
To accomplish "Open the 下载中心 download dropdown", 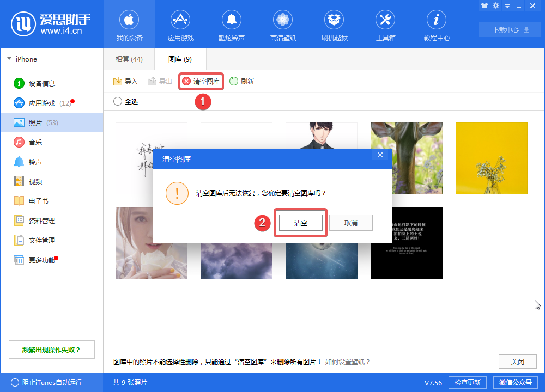I will coord(508,30).
